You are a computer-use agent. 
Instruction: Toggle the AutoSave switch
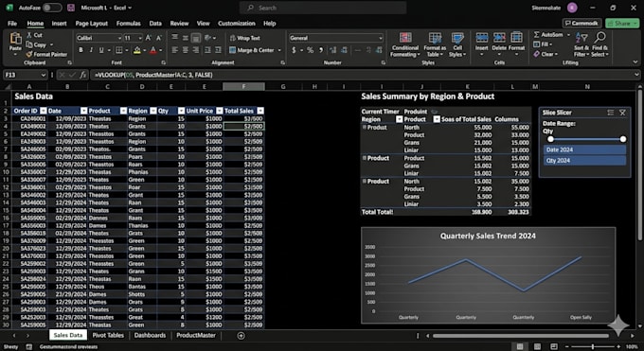pos(53,8)
